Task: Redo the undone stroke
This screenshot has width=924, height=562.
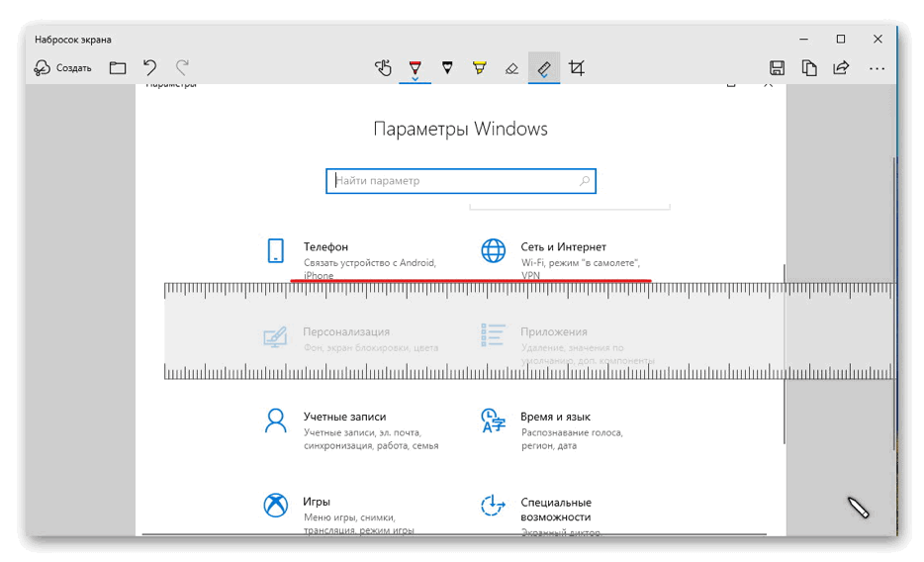Action: coord(182,67)
